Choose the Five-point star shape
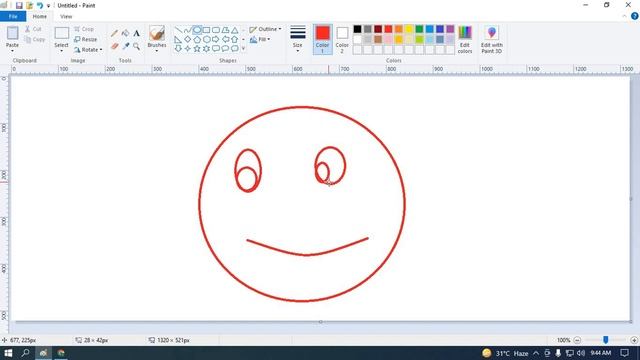 197,49
